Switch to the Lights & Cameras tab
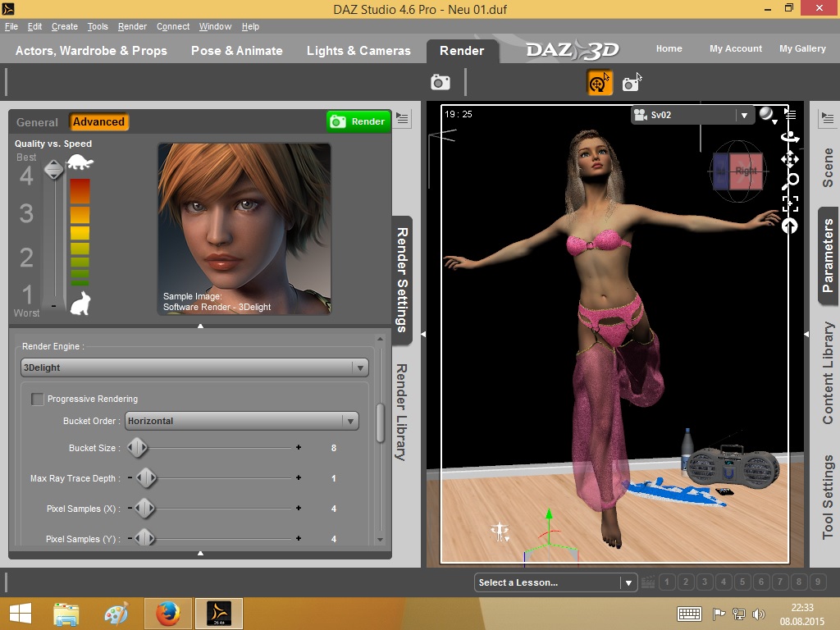Image resolution: width=840 pixels, height=630 pixels. pyautogui.click(x=358, y=51)
